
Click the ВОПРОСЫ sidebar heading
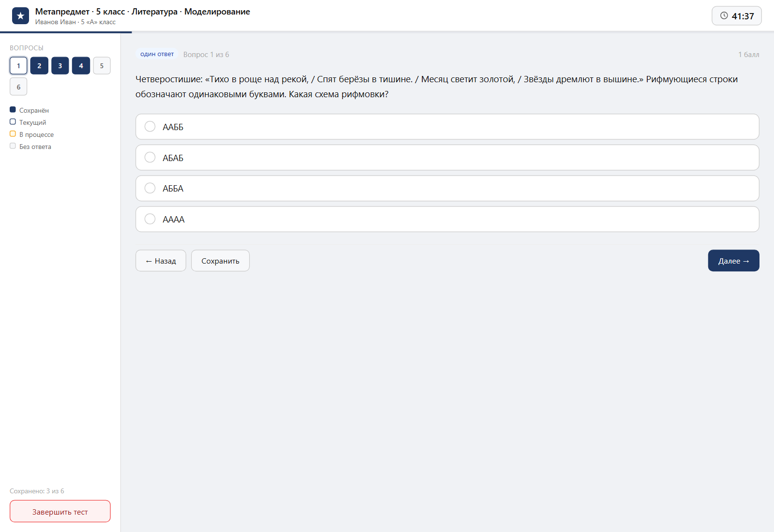click(27, 48)
